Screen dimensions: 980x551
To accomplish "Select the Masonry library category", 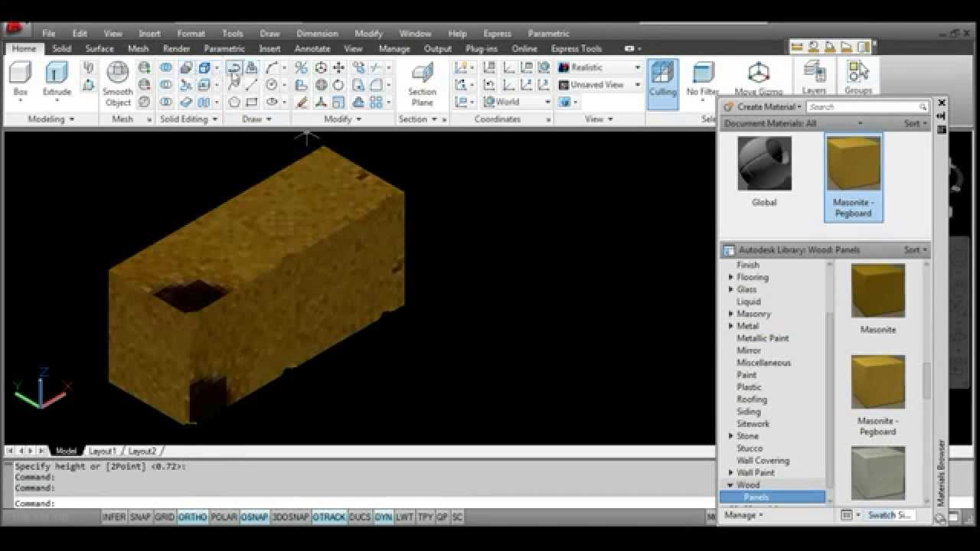I will 753,314.
